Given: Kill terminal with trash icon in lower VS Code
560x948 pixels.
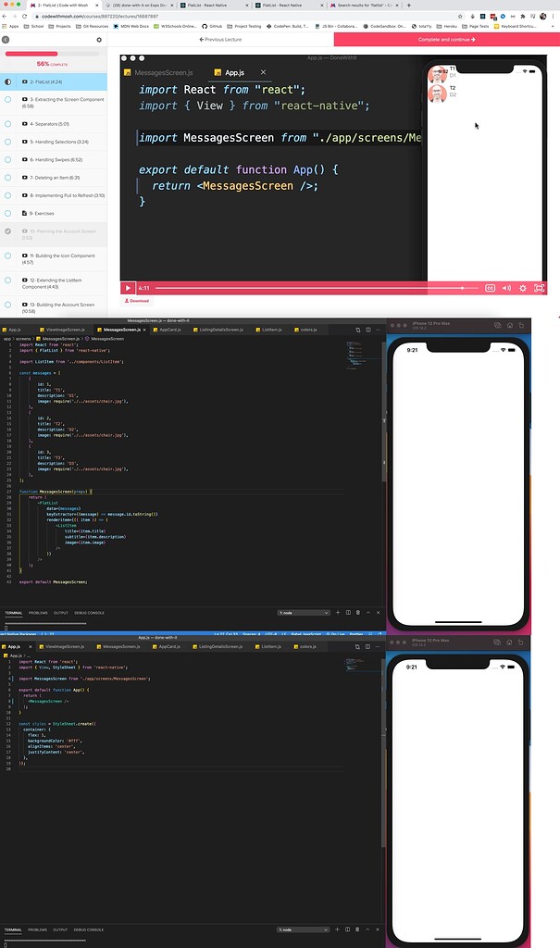Looking at the screenshot, I should pyautogui.click(x=357, y=929).
